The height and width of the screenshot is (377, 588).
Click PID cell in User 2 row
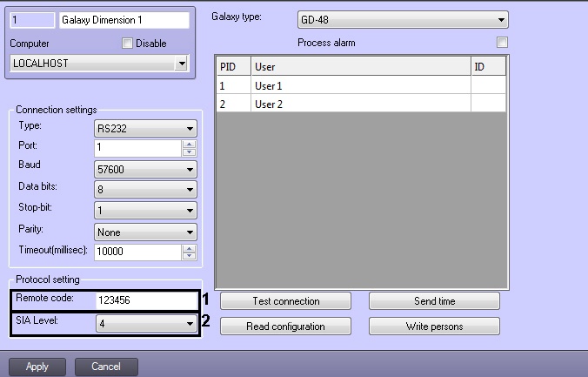pyautogui.click(x=234, y=104)
